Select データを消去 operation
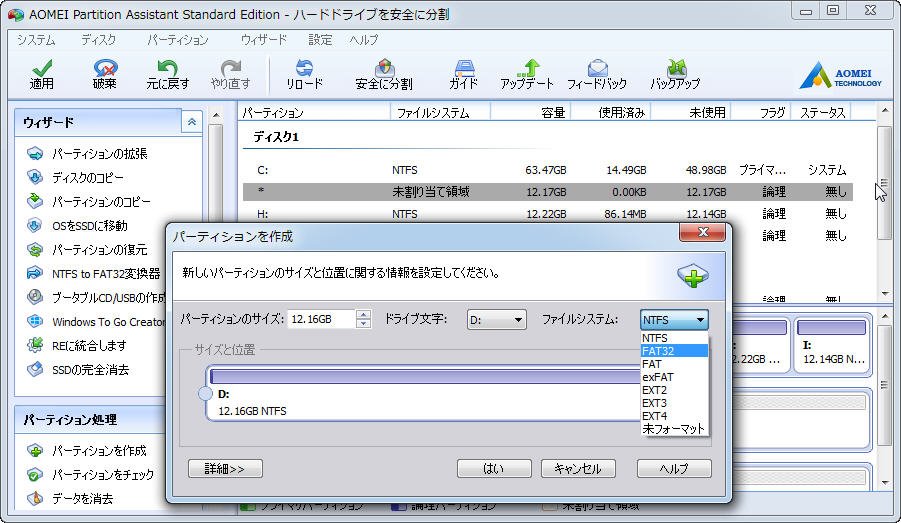The height and width of the screenshot is (523, 901). (70, 498)
